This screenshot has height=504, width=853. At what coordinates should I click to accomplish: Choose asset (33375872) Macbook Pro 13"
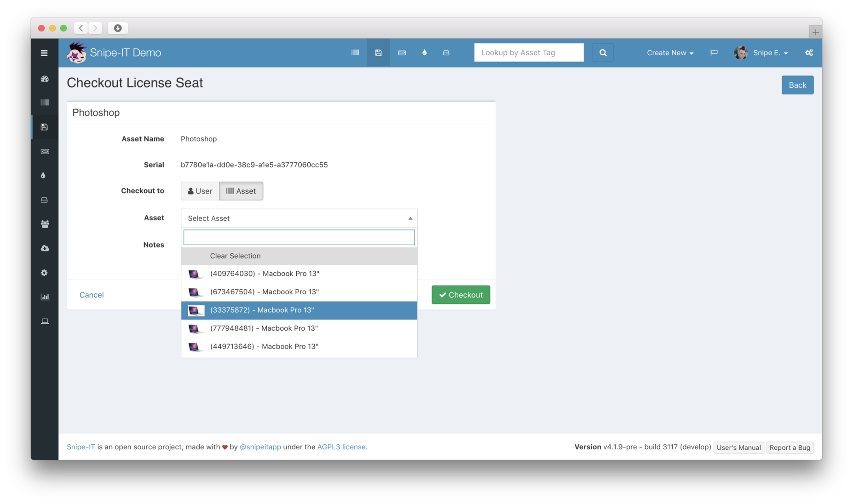click(299, 310)
